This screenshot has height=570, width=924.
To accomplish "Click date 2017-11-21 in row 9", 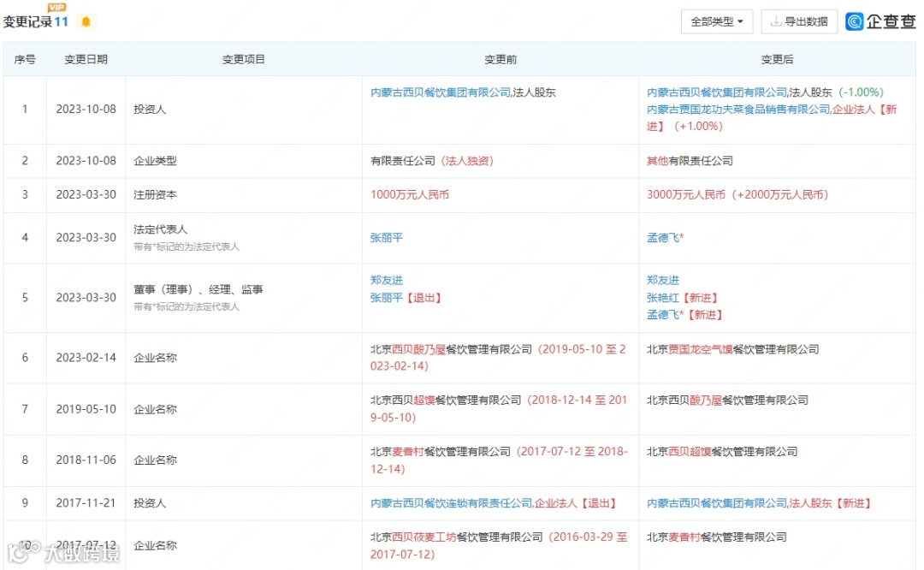I will (86, 503).
